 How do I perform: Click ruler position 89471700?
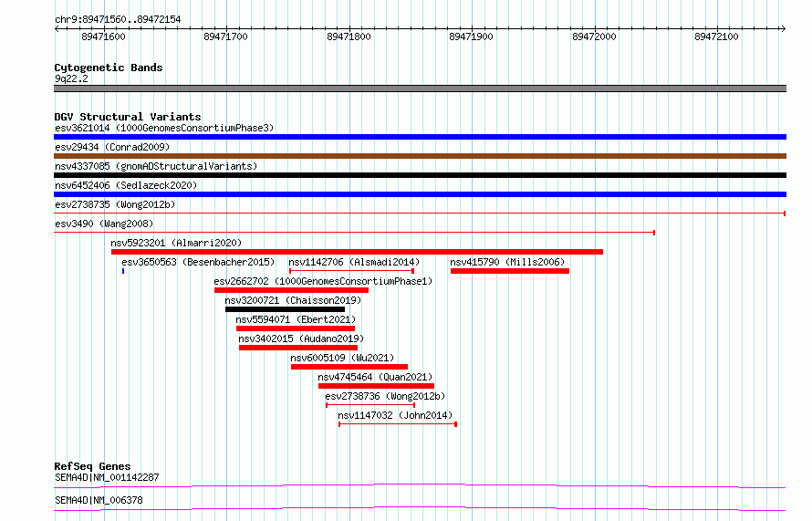coord(225,36)
